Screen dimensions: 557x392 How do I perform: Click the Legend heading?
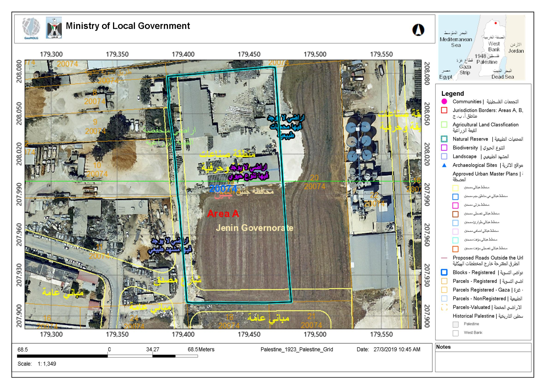click(x=453, y=94)
